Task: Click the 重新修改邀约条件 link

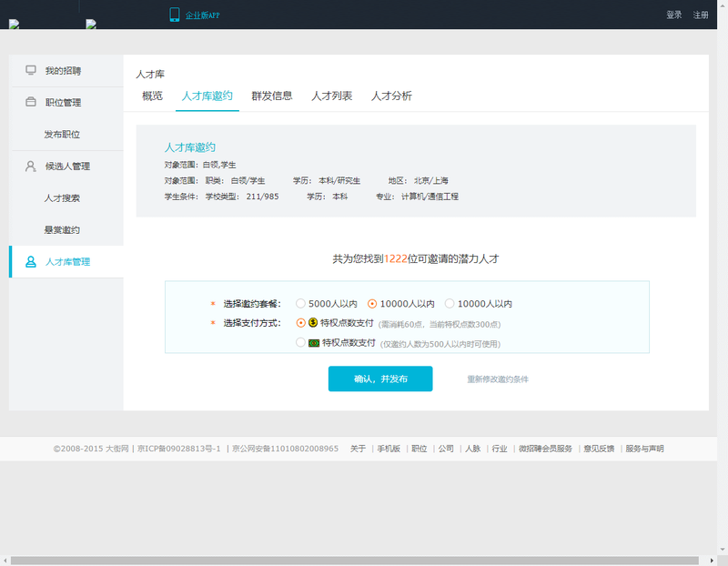Action: [498, 379]
